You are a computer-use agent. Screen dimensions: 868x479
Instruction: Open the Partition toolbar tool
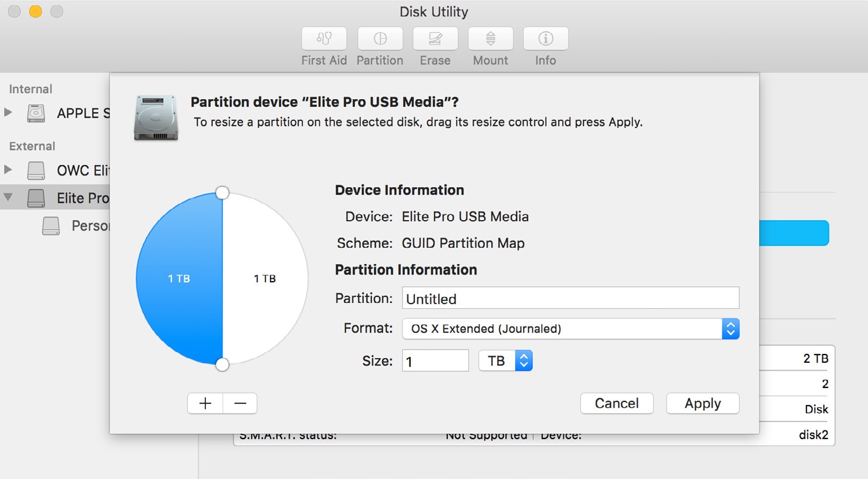click(380, 39)
